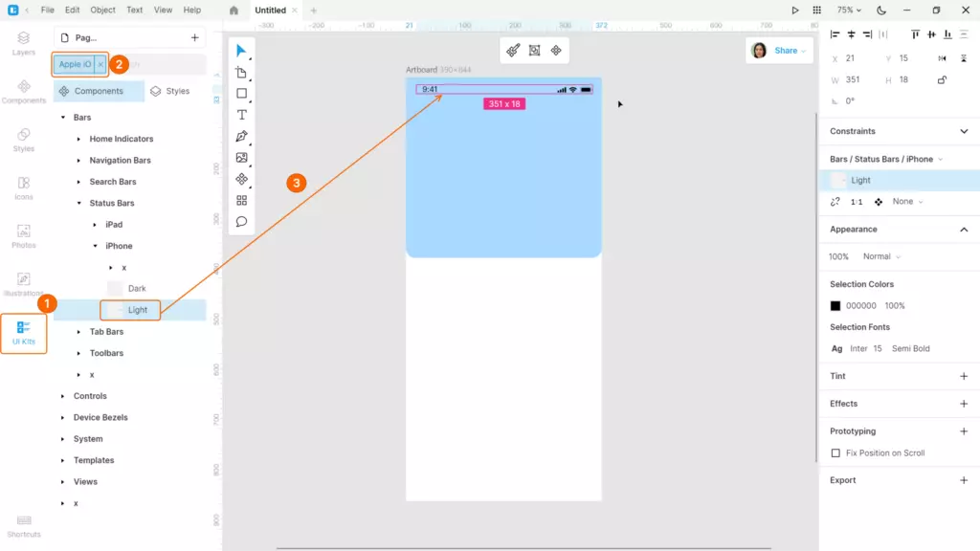Image resolution: width=980 pixels, height=551 pixels.
Task: Click the detach component icon beside 1:1
Action: pos(835,202)
